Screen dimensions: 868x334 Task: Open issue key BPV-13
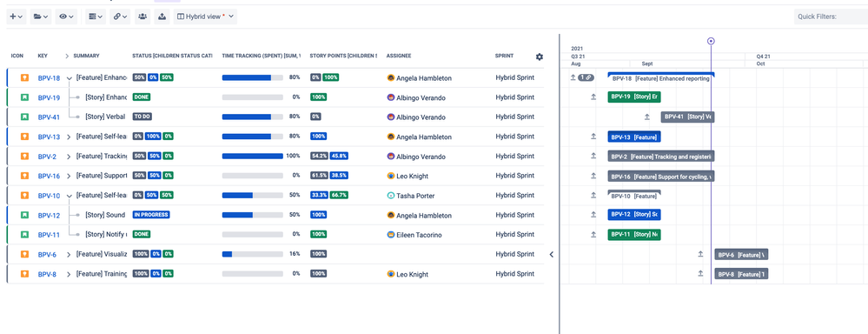49,137
